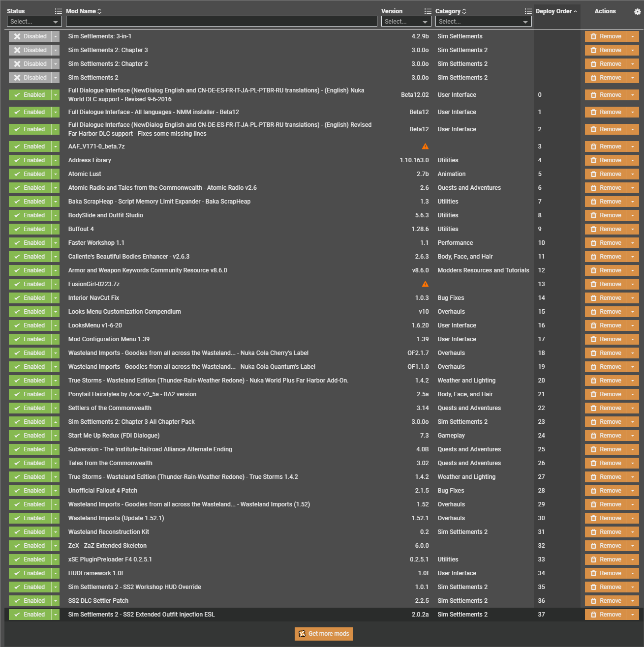Click deploy order 37 cell
The image size is (644, 647).
pos(541,615)
